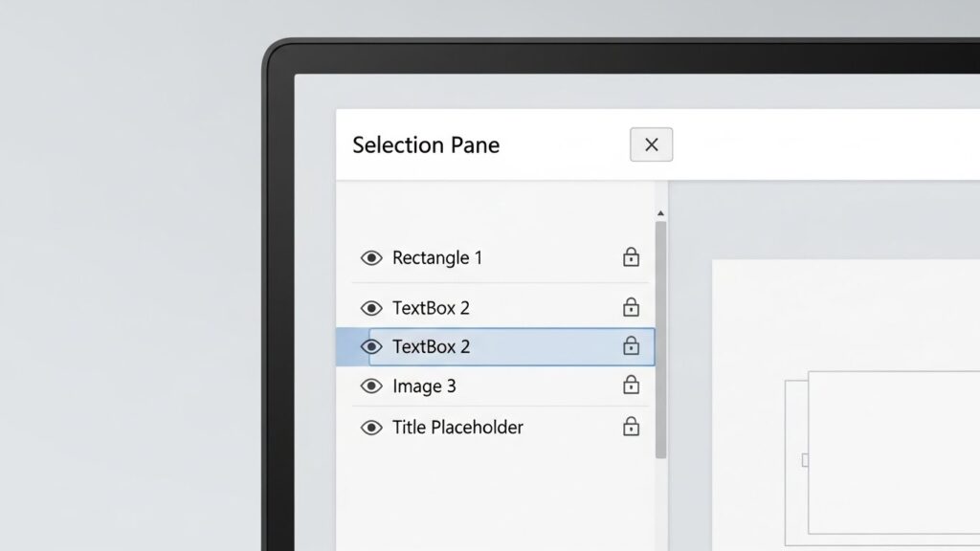Click the small square handle on slide shape
The image size is (980, 551).
[x=805, y=460]
